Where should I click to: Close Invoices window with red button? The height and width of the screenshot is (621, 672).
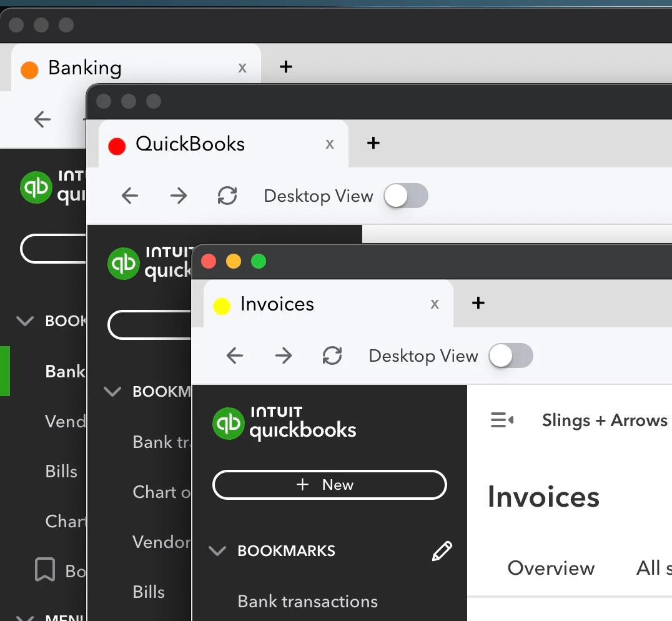coord(209,261)
